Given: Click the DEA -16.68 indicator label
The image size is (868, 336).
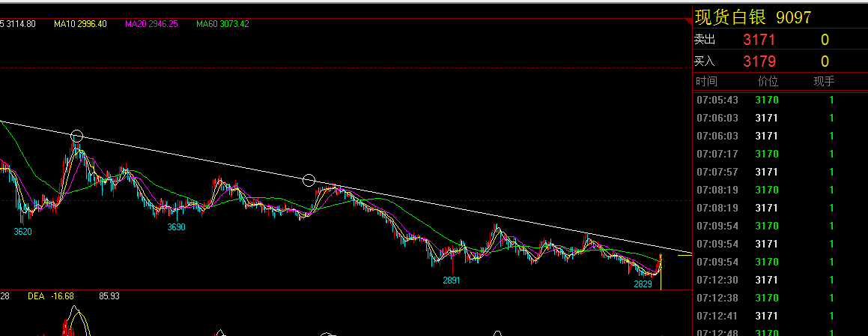Looking at the screenshot, I should (x=51, y=296).
